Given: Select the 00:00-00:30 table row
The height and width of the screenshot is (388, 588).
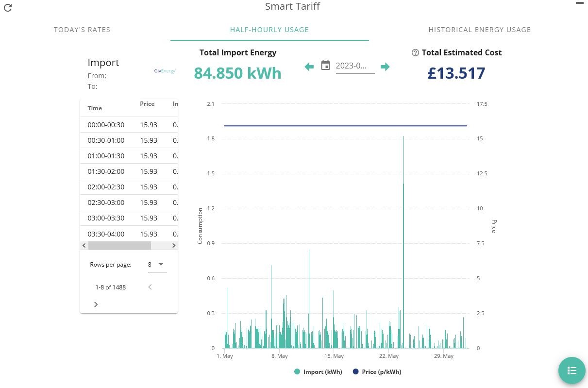Looking at the screenshot, I should click(129, 125).
